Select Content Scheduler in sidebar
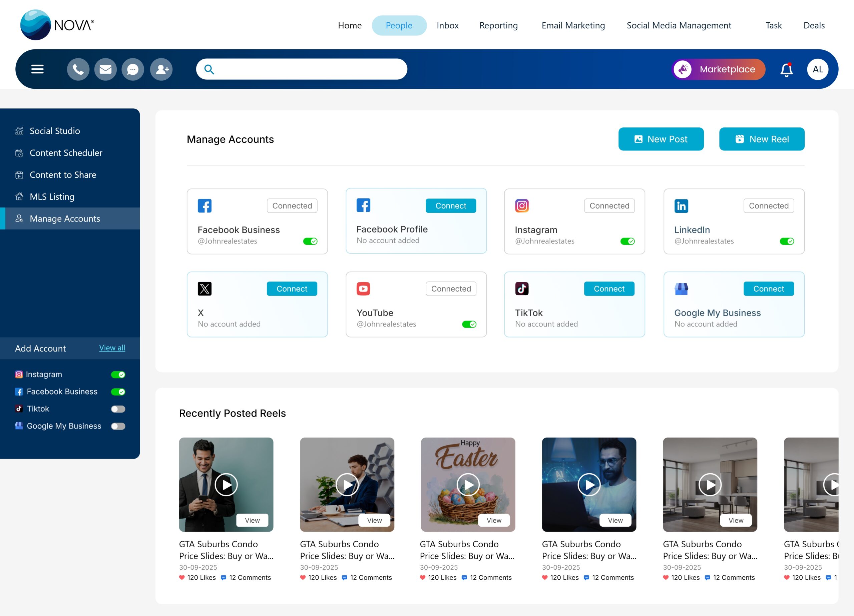The image size is (854, 616). pyautogui.click(x=66, y=153)
